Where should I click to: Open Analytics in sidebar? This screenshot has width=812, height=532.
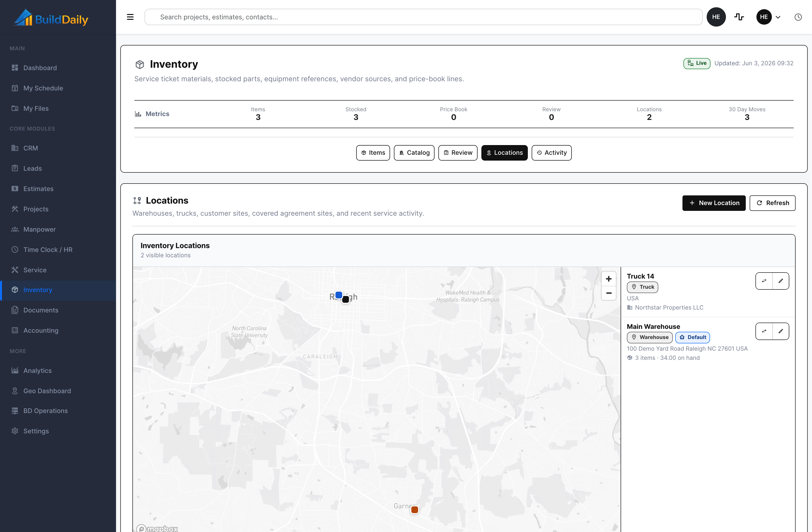click(58, 370)
